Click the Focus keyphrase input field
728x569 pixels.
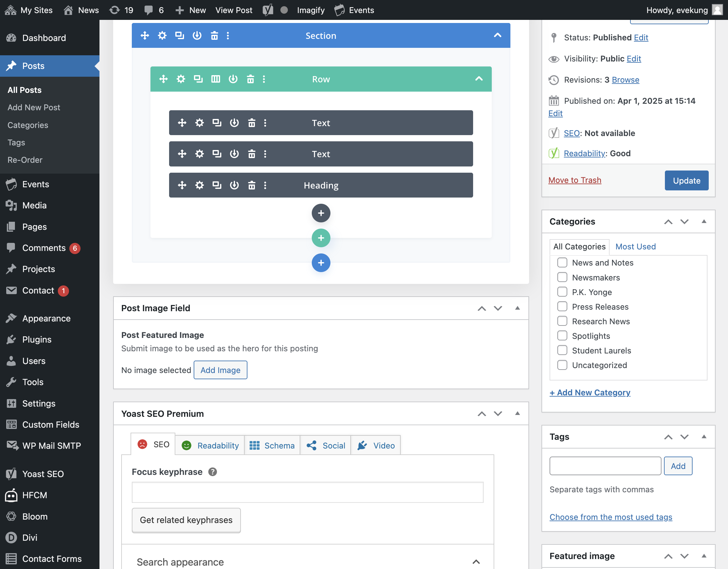click(x=307, y=492)
